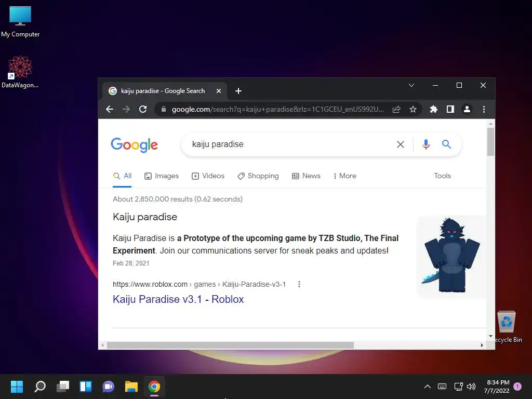Open Chrome's three-dot menu

click(x=484, y=109)
